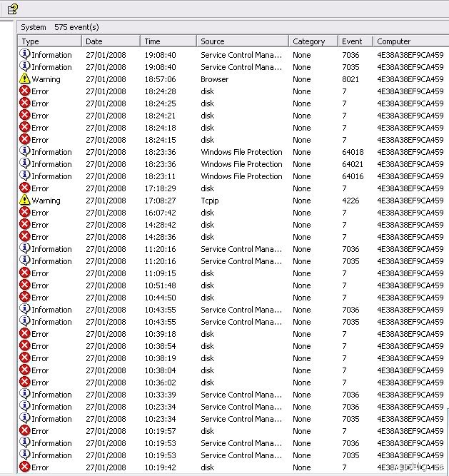Click the Information icon for event 64021

point(24,163)
